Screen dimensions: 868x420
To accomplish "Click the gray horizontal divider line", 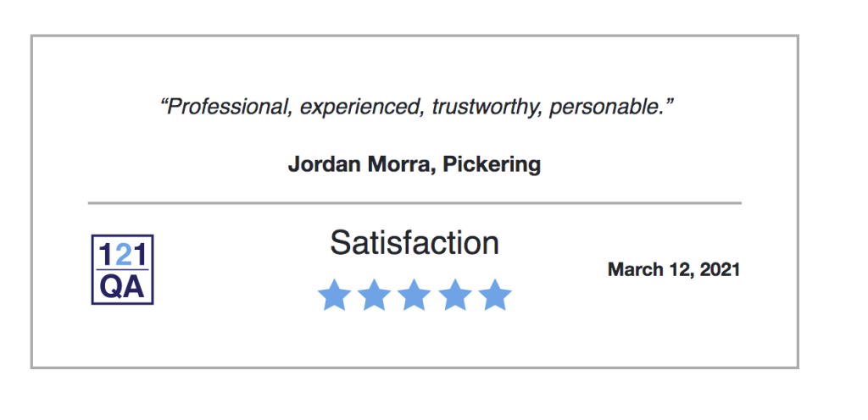I will click(x=415, y=203).
